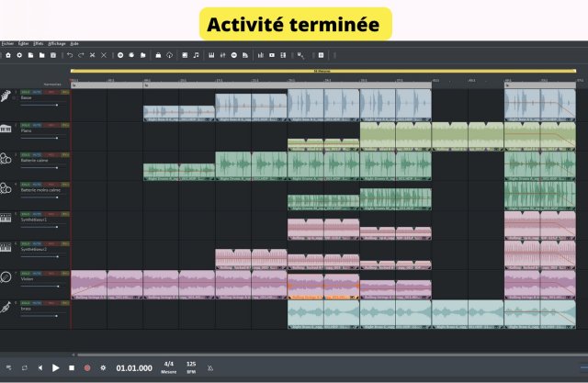Toggle loop playback in transport bar
Image resolution: width=588 pixels, height=383 pixels.
tap(25, 367)
